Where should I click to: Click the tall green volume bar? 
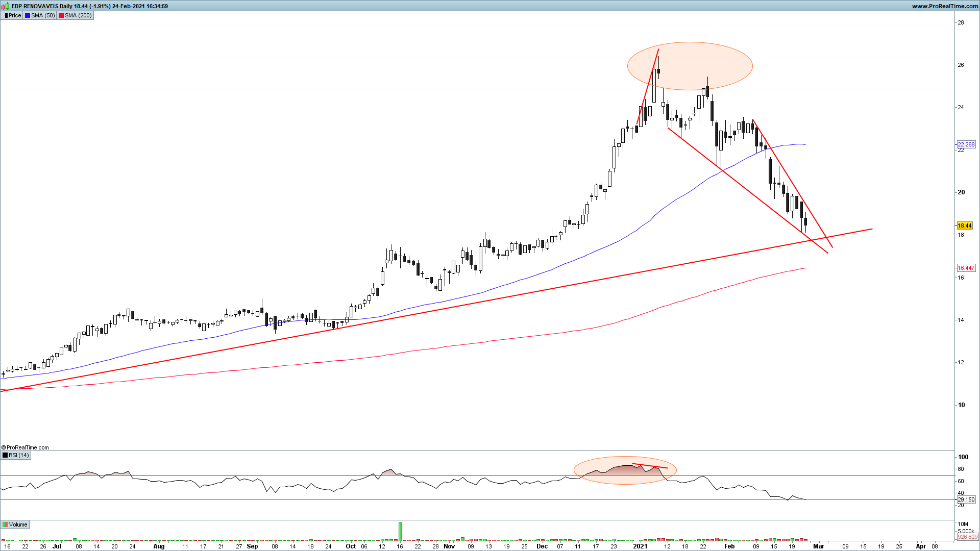400,531
